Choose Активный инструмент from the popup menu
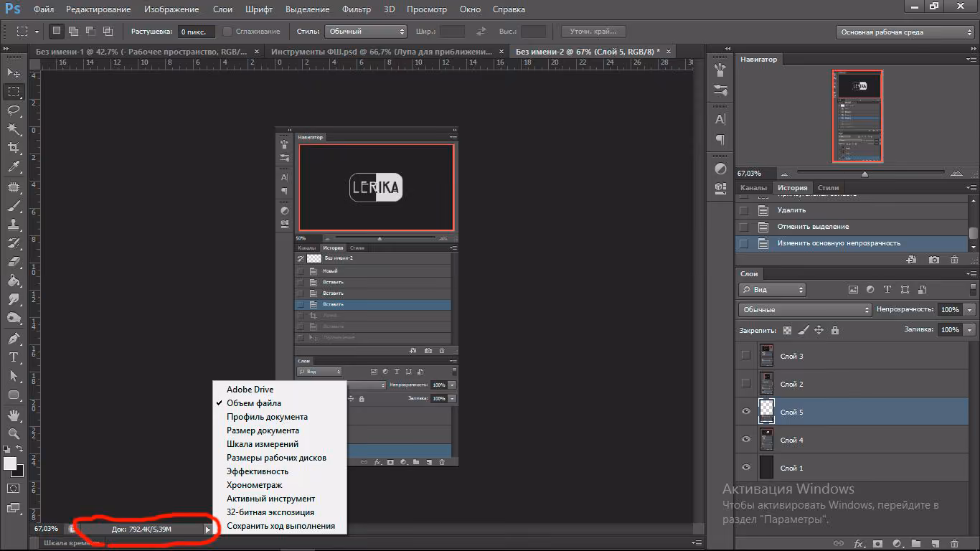This screenshot has width=980, height=551. (x=270, y=499)
